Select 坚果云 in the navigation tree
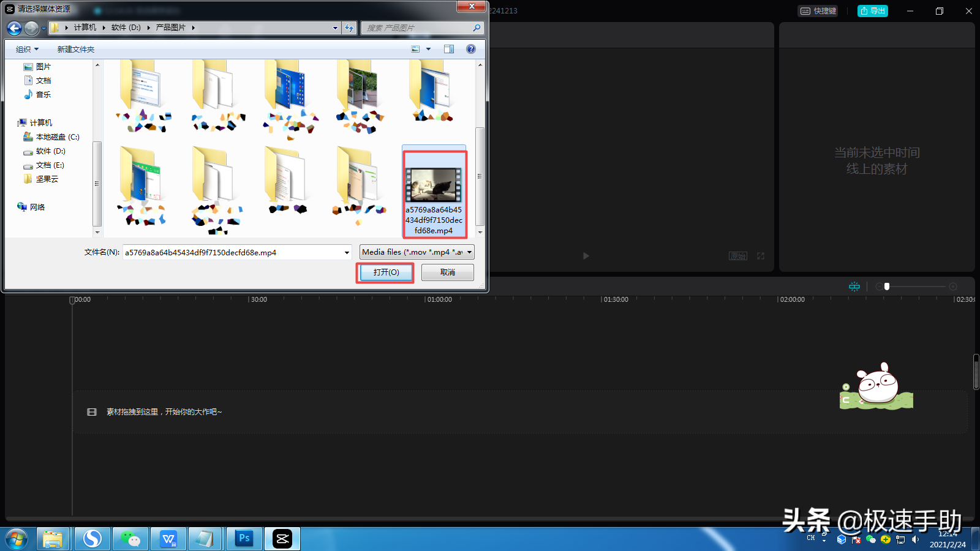 click(x=47, y=179)
